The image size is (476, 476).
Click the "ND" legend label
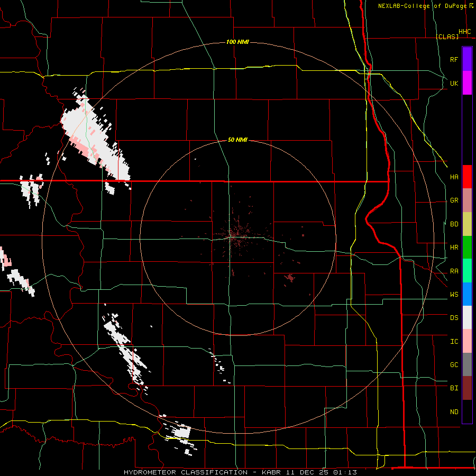(454, 412)
